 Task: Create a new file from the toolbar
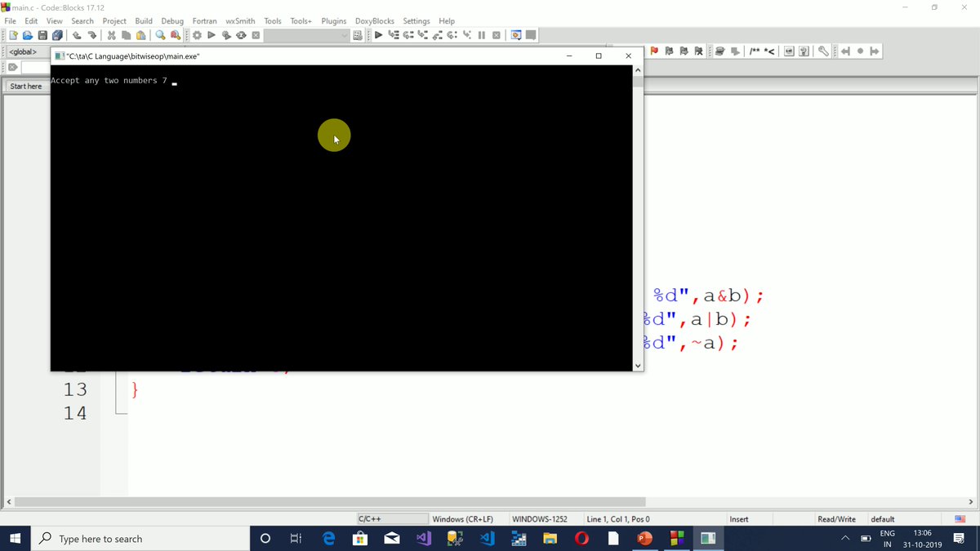[x=13, y=35]
